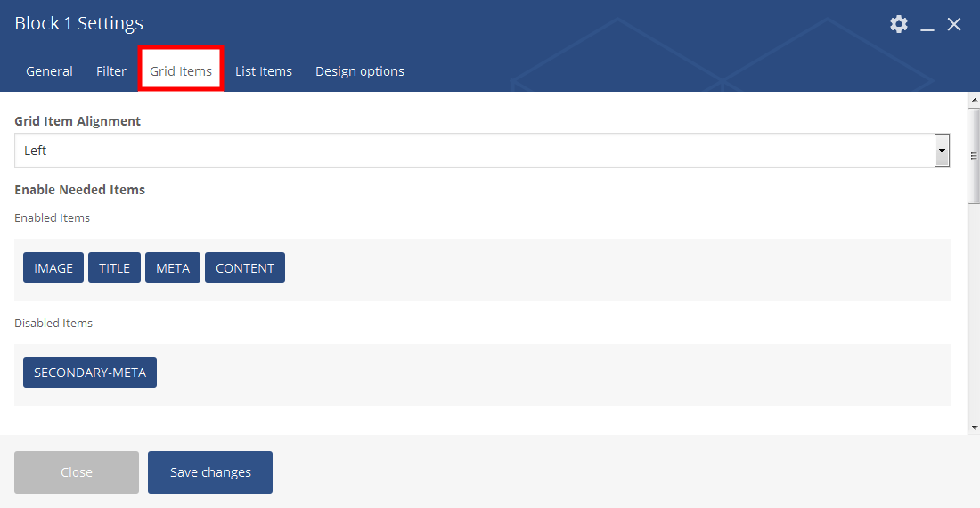
Task: Select the Grid Items tab
Action: coord(181,71)
